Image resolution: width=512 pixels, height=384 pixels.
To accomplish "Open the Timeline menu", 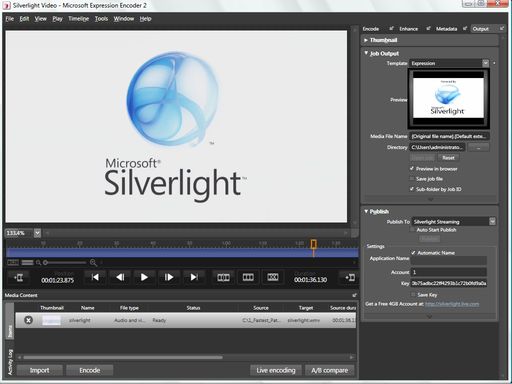I will click(x=79, y=19).
